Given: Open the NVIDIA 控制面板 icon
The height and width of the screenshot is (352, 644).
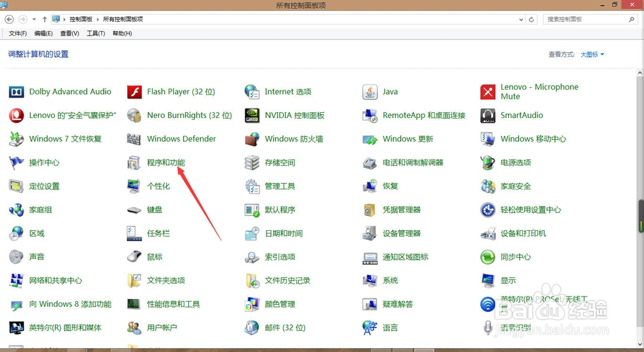Looking at the screenshot, I should pos(252,115).
